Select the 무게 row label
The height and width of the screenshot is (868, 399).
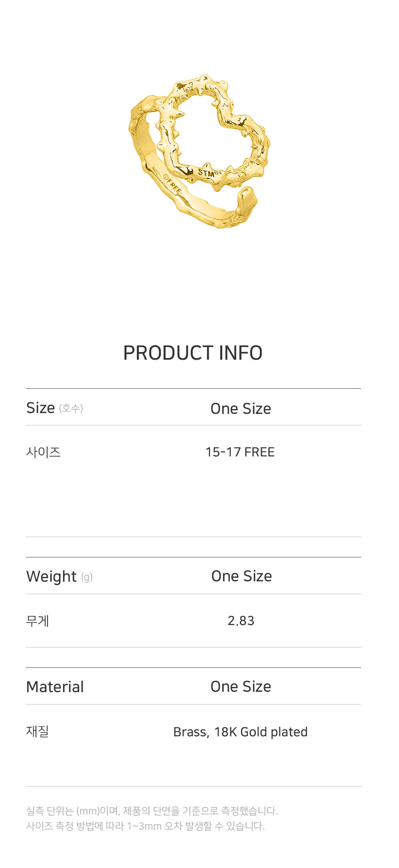click(38, 621)
